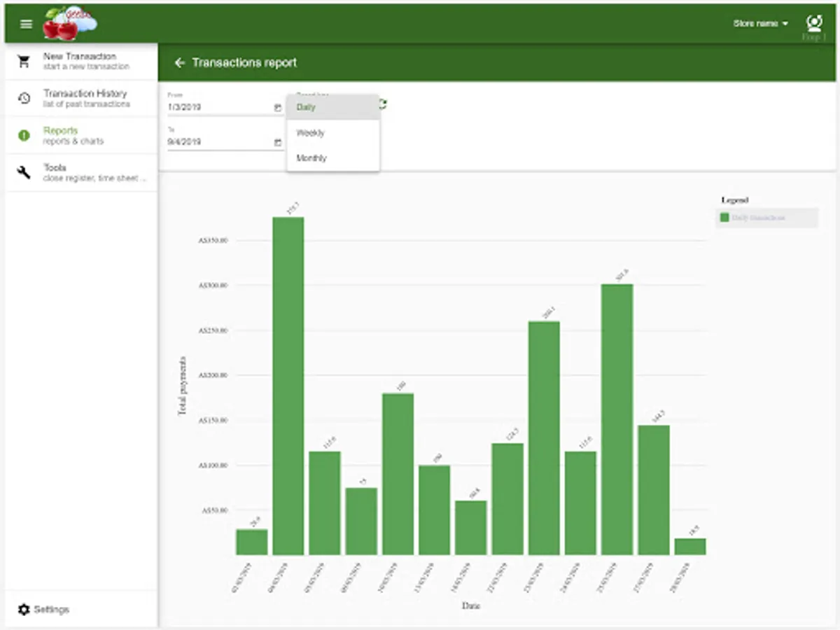Click the bar labeled 75
The width and height of the screenshot is (840, 630).
pyautogui.click(x=361, y=521)
